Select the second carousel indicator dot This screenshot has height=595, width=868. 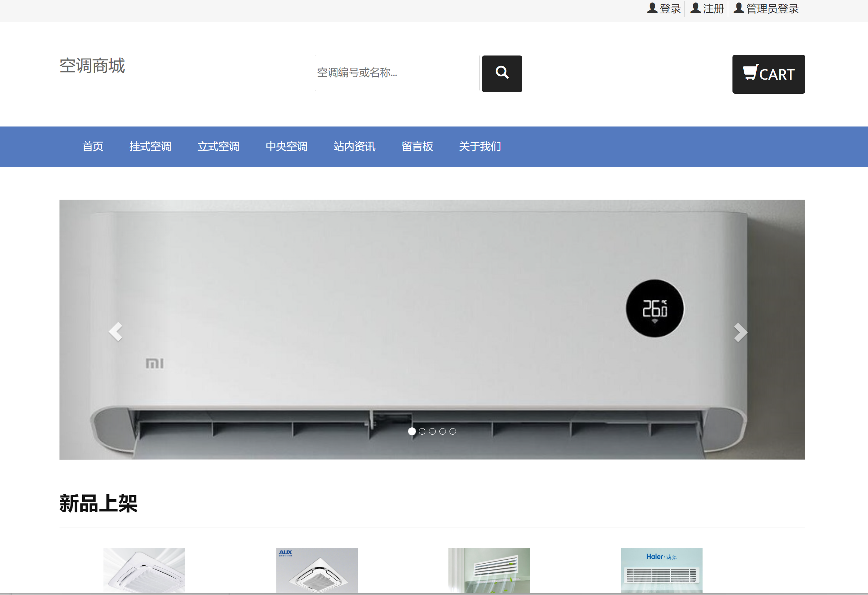coord(422,431)
